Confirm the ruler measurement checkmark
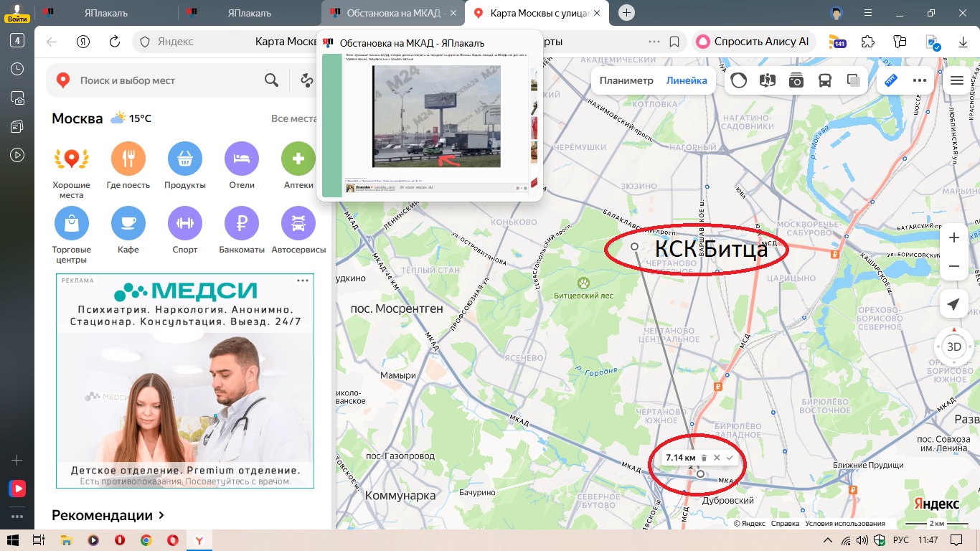Image resolution: width=980 pixels, height=551 pixels. pyautogui.click(x=730, y=458)
